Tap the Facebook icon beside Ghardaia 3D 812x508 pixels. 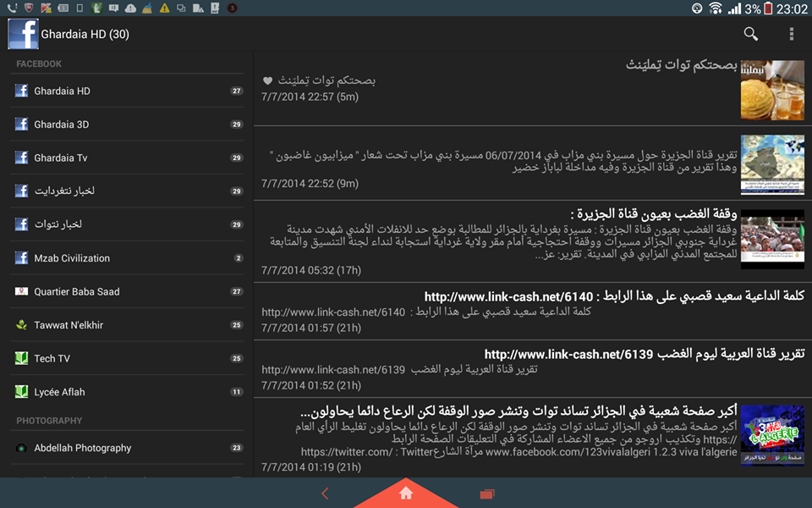(21, 124)
